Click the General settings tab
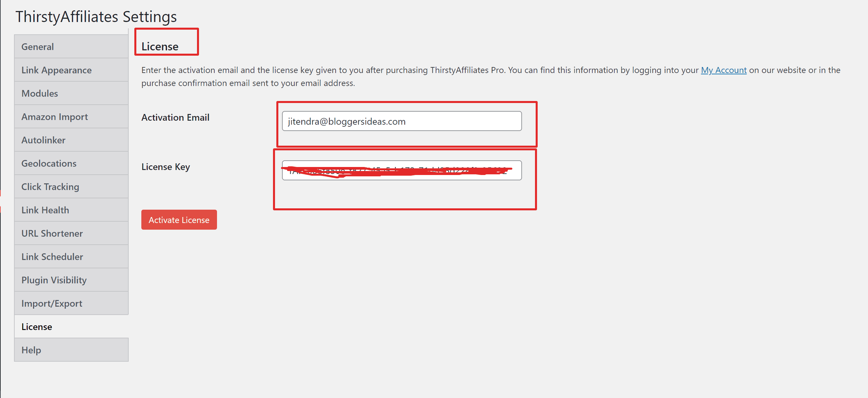This screenshot has width=868, height=398. pos(73,47)
